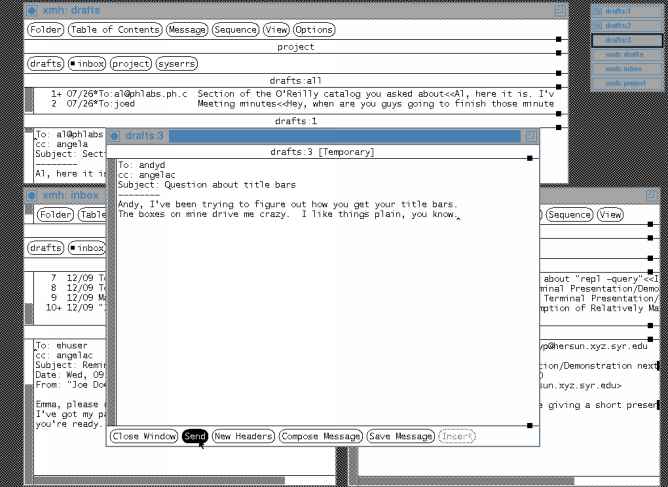Click the resize icon in xmh: drafts title bar
Screen dimensions: 668x487
559,10
